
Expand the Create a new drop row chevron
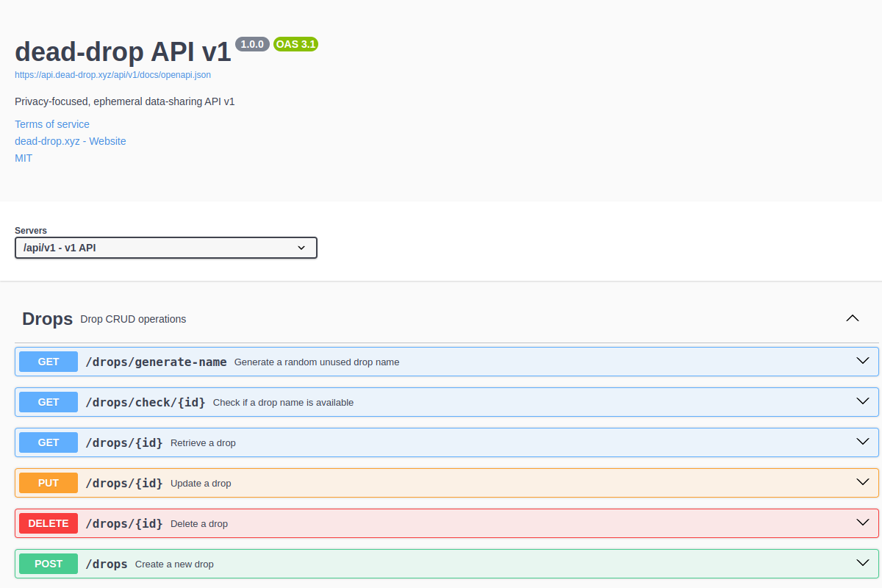coord(863,563)
